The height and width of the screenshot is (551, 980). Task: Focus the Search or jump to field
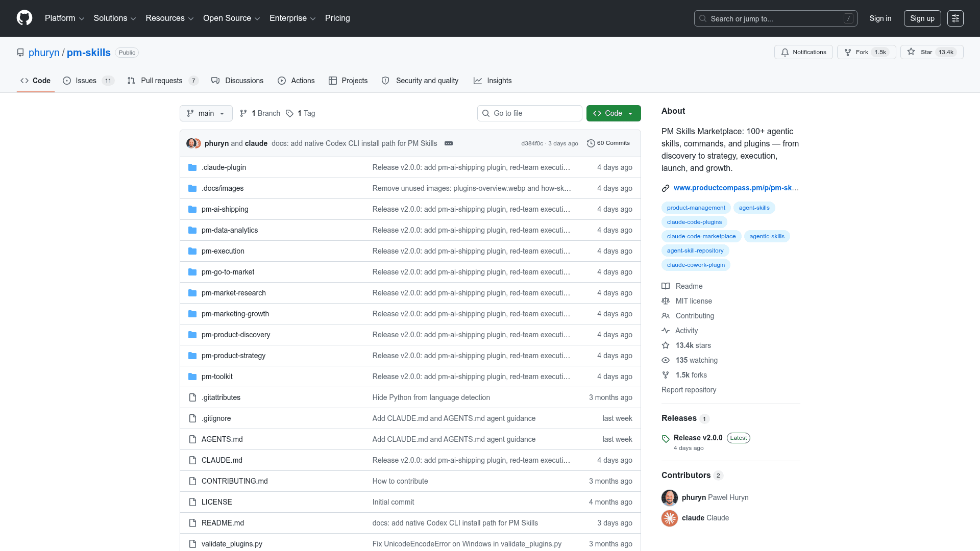click(x=775, y=18)
